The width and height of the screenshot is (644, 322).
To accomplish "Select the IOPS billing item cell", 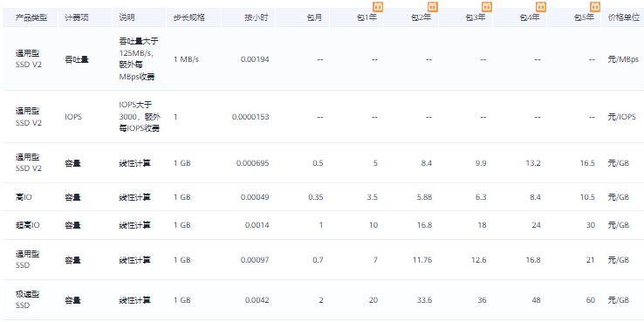I will (73, 117).
